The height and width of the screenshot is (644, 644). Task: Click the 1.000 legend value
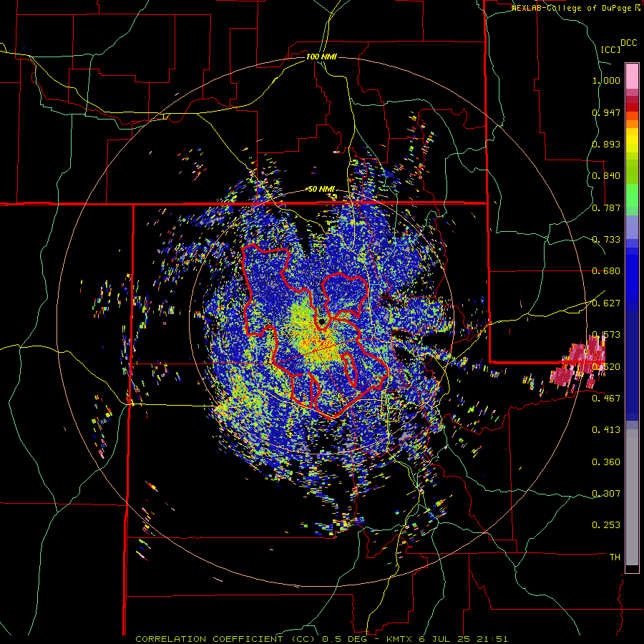606,80
